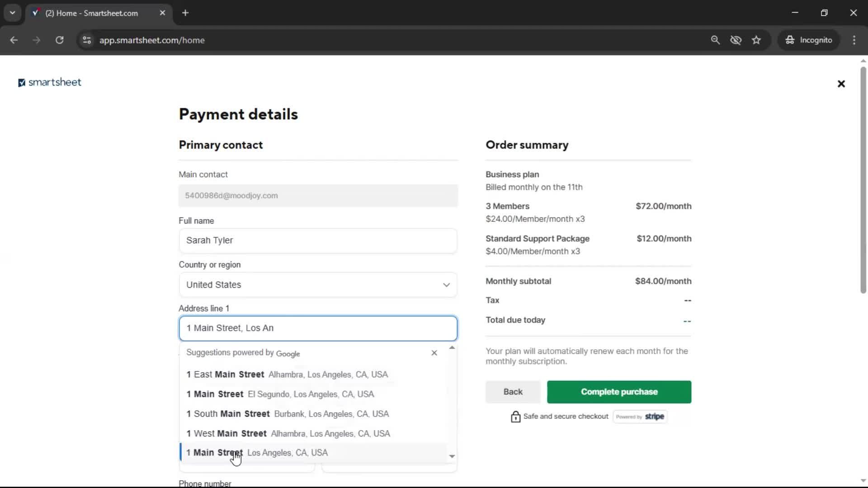This screenshot has height=488, width=868.
Task: Expand the Country or region dropdown
Action: click(447, 285)
